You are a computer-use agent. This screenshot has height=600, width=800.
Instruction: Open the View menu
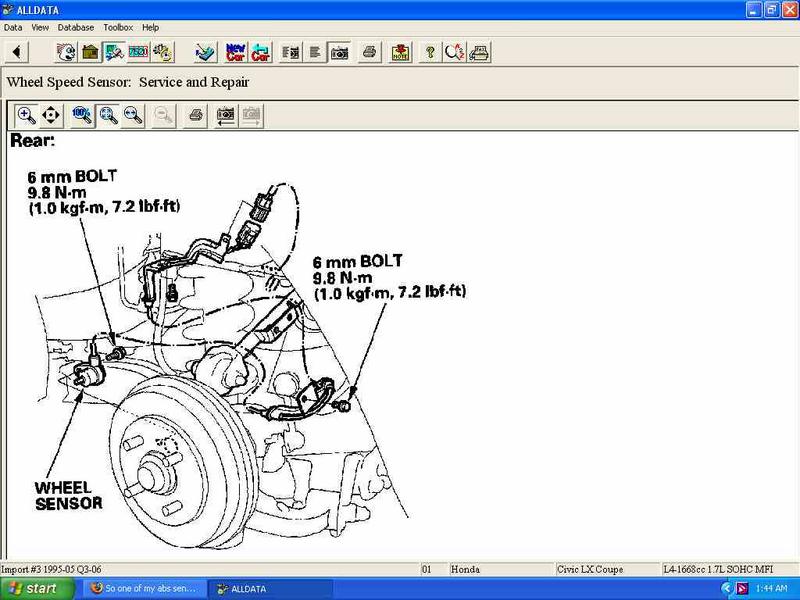pos(40,27)
